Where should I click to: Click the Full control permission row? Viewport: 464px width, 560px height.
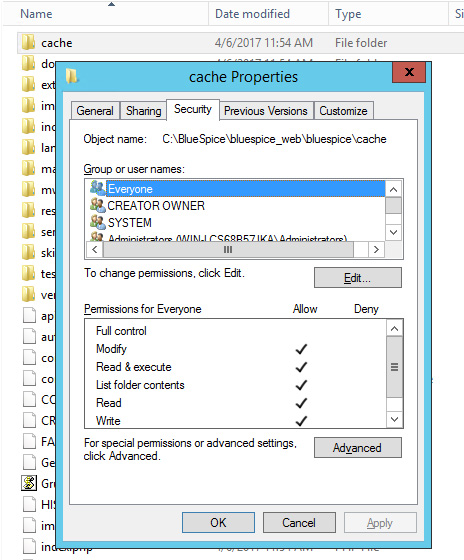tap(236, 331)
